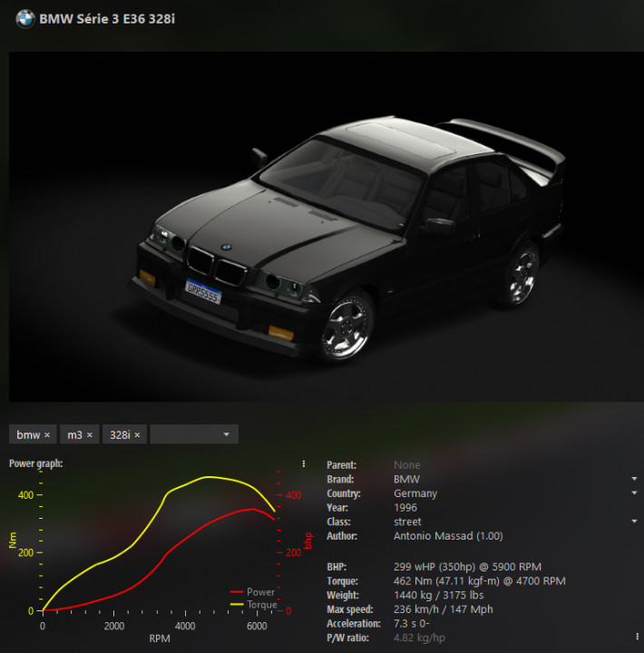The image size is (644, 653).
Task: Click the m3 tag label
Action: click(x=74, y=434)
